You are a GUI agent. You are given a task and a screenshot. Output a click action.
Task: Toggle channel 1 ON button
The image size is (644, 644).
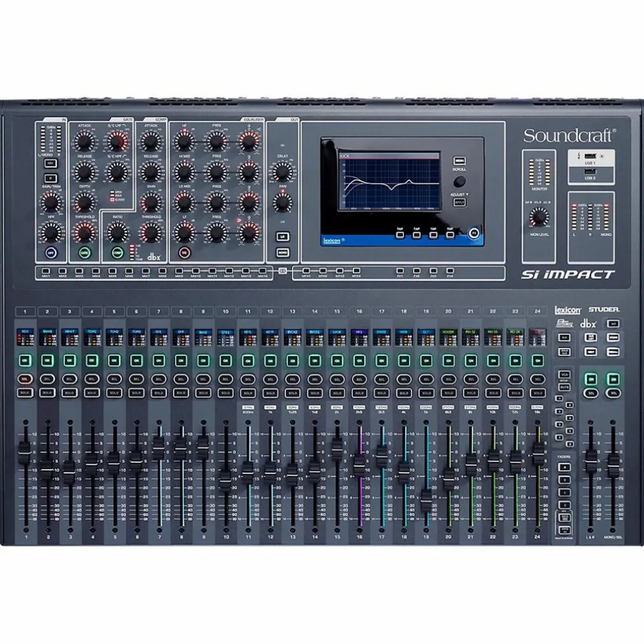click(x=25, y=361)
